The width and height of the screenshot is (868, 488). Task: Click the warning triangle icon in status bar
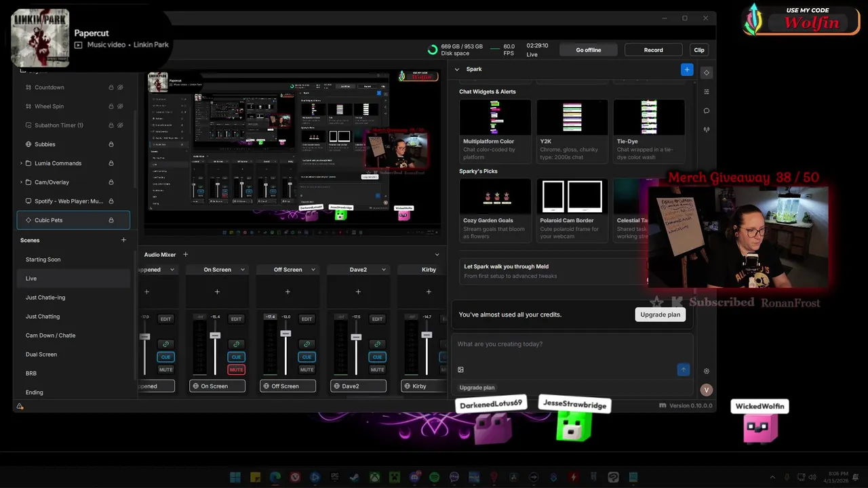pyautogui.click(x=20, y=406)
